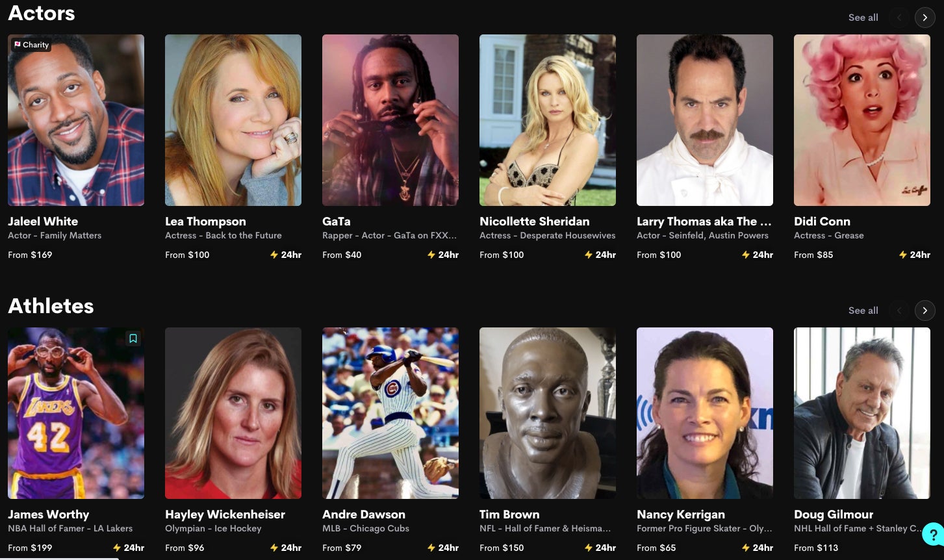Image resolution: width=944 pixels, height=560 pixels.
Task: Click the left arrow in Athletes row
Action: [899, 311]
